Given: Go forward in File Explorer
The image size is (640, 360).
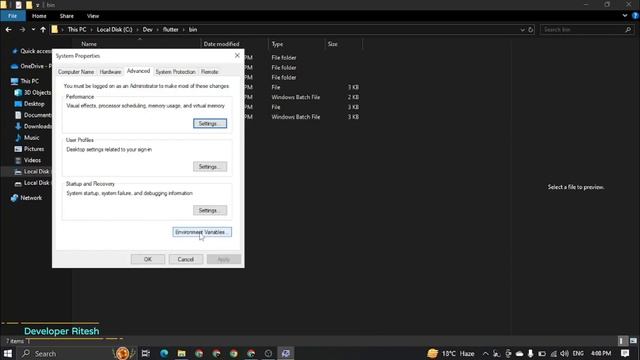Looking at the screenshot, I should click(x=22, y=29).
